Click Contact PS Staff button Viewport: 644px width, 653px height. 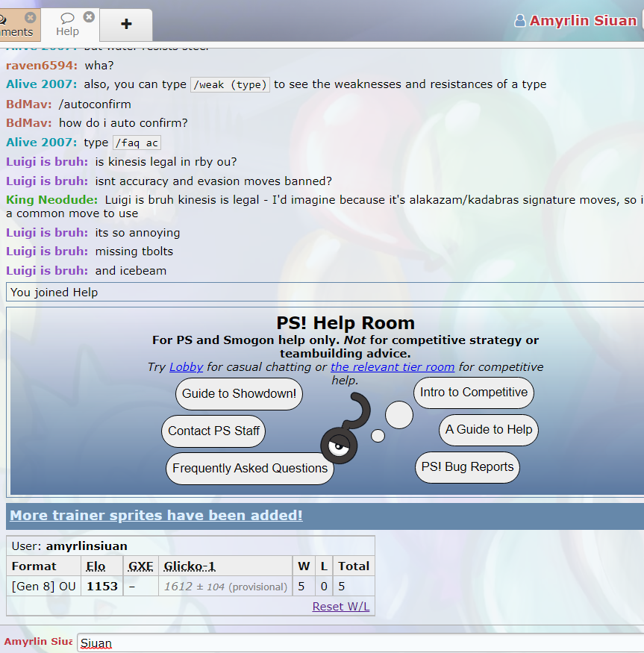(x=213, y=431)
